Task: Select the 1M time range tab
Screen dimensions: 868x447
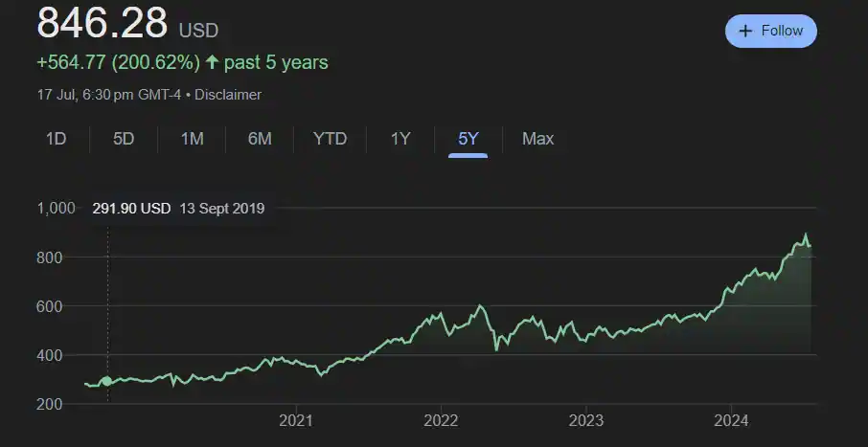Action: [x=192, y=139]
